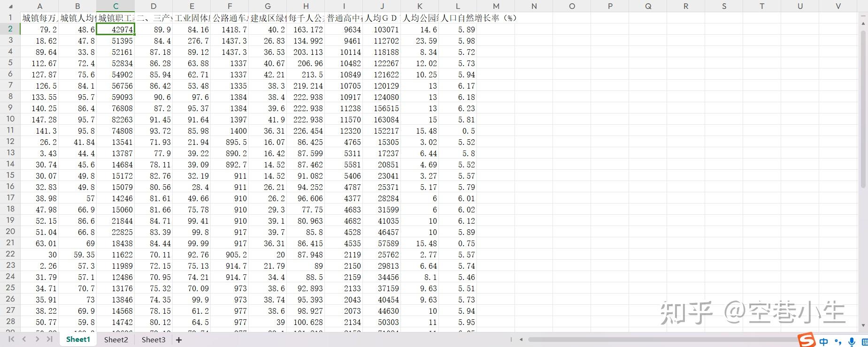Select cell with value 156515

[382, 108]
